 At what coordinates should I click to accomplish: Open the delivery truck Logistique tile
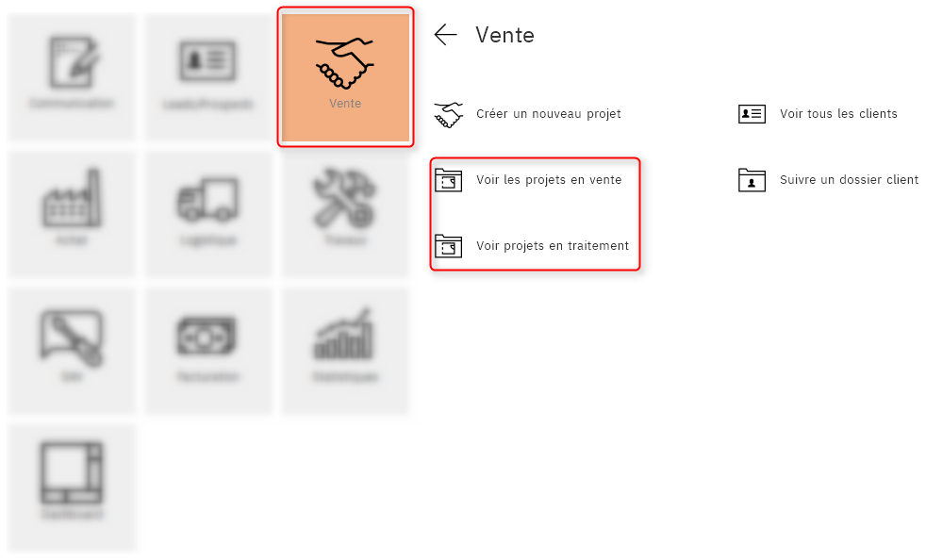point(208,213)
